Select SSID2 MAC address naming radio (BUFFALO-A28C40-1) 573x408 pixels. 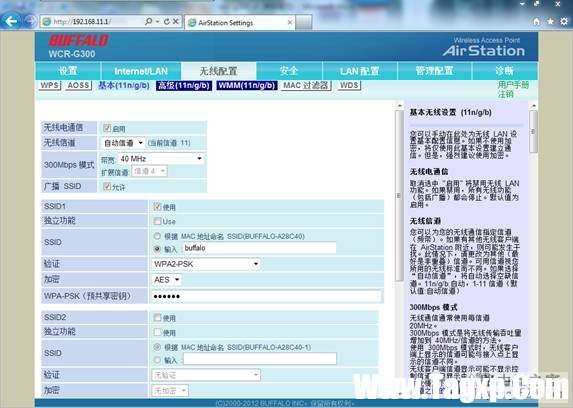point(157,347)
